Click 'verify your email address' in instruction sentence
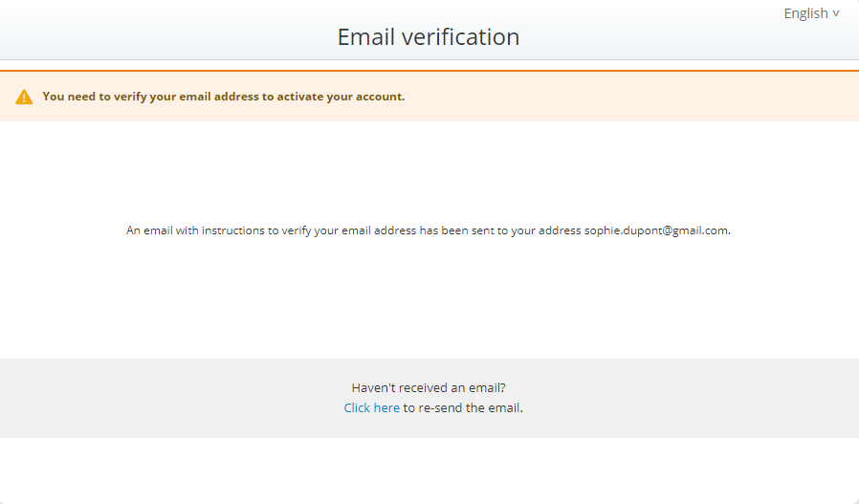The width and height of the screenshot is (859, 504). 349,230
